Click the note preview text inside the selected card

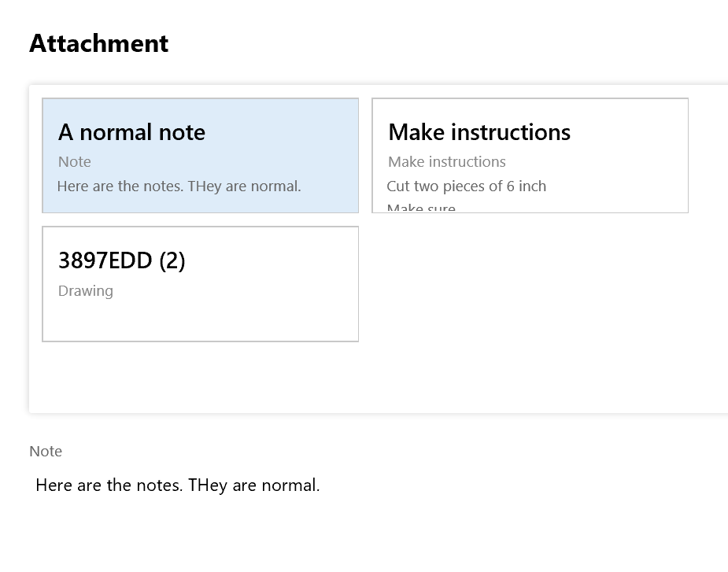point(179,186)
